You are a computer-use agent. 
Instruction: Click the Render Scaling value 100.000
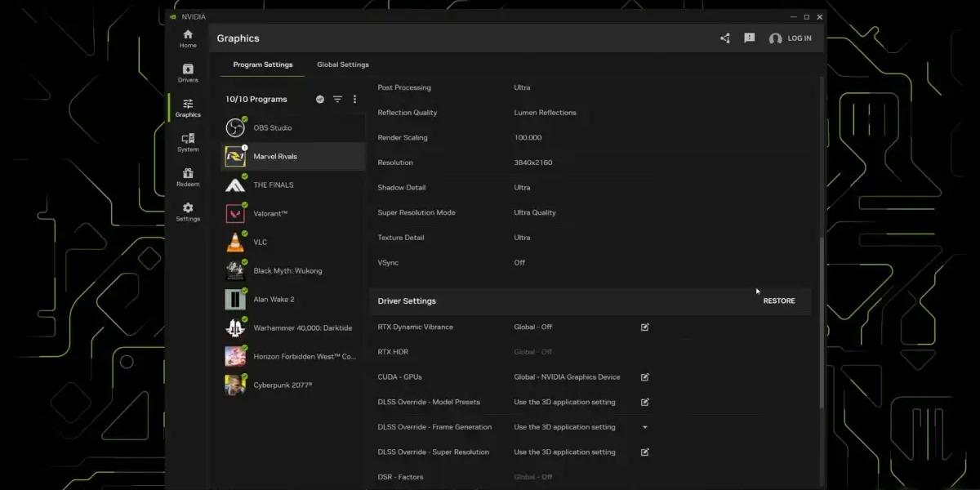tap(528, 138)
